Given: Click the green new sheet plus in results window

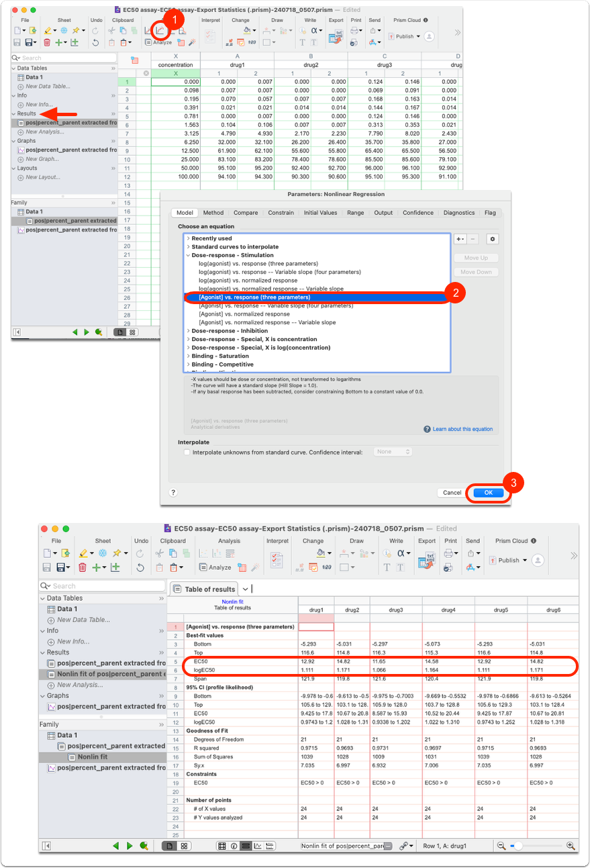Looking at the screenshot, I should point(98,567).
